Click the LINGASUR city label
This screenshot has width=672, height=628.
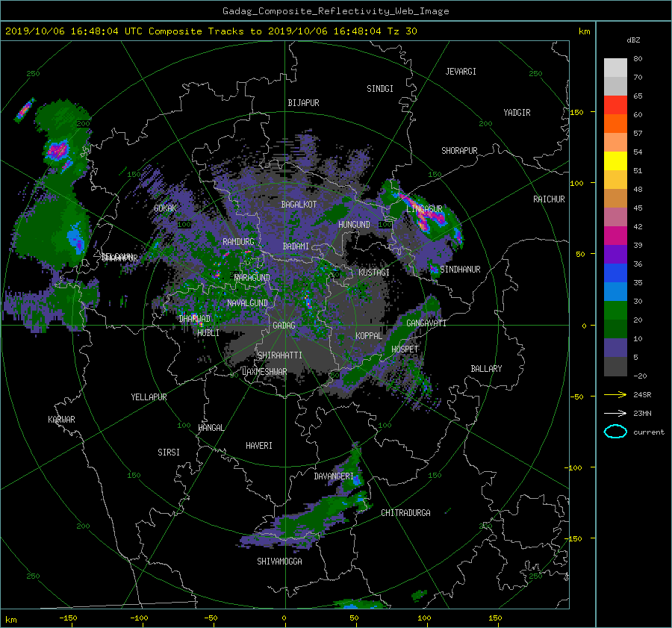point(424,209)
